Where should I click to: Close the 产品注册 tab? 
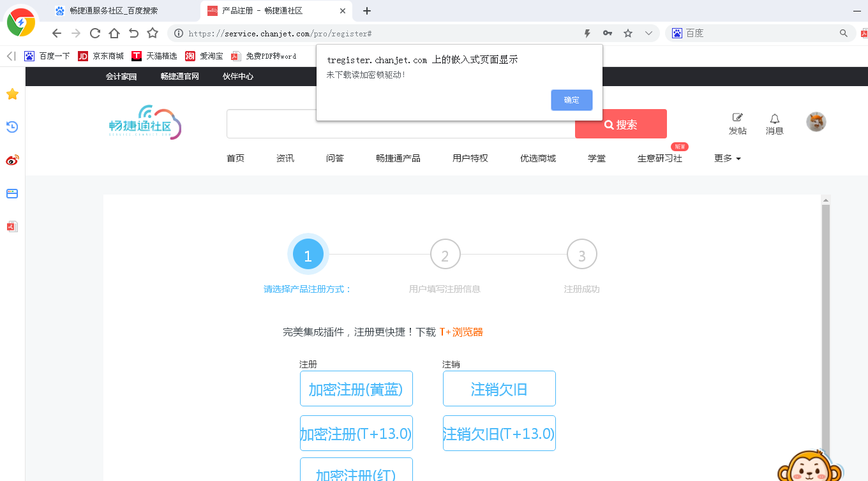tap(343, 11)
